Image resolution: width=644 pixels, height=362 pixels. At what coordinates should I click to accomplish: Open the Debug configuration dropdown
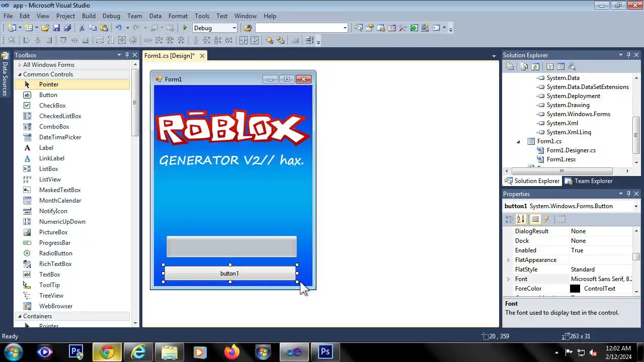(x=234, y=28)
